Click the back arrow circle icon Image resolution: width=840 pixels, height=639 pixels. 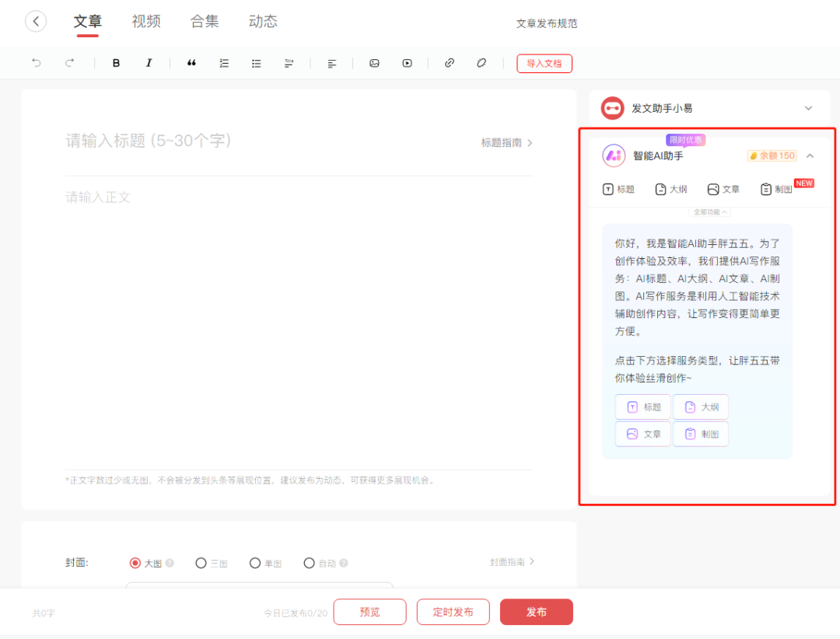pos(36,21)
